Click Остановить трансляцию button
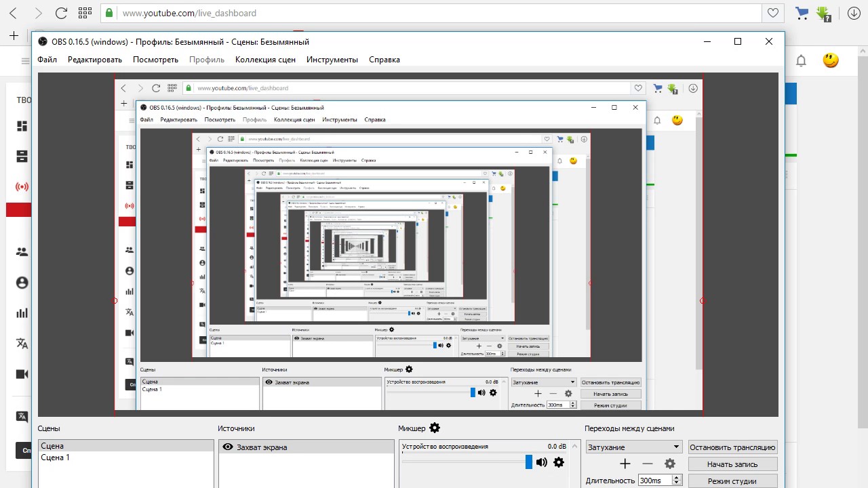The image size is (868, 488). pos(732,447)
